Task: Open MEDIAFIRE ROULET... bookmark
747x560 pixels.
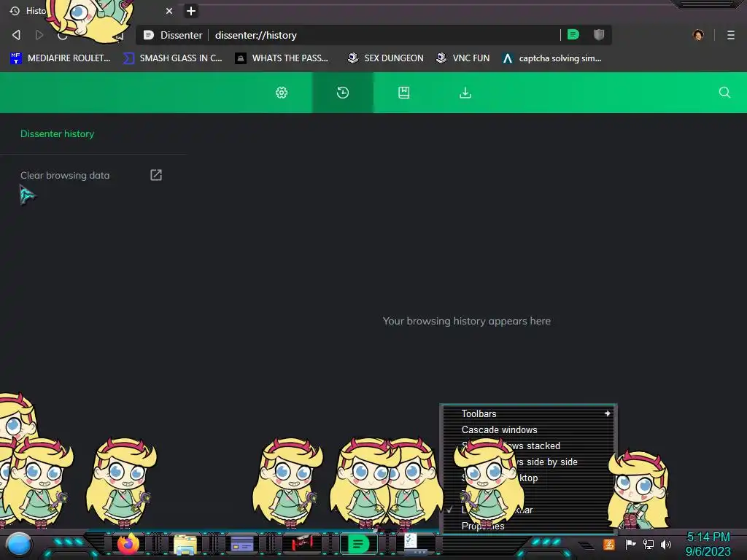Action: 61,58
